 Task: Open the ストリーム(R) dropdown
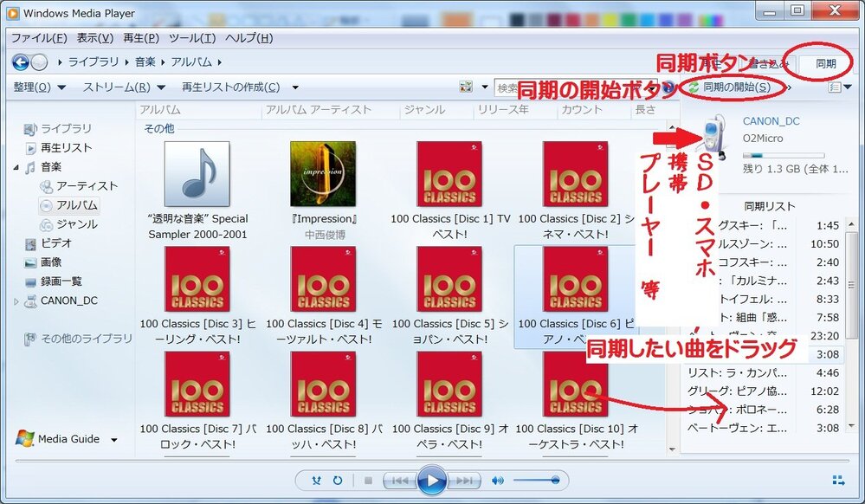click(x=124, y=87)
